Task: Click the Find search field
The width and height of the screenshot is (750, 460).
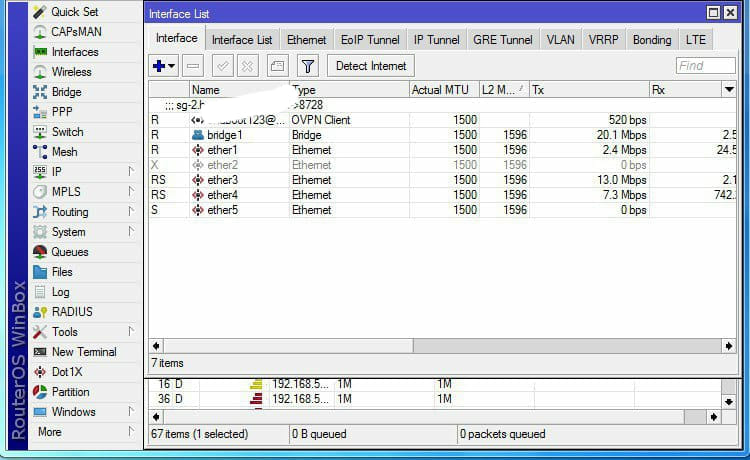Action: pos(706,66)
